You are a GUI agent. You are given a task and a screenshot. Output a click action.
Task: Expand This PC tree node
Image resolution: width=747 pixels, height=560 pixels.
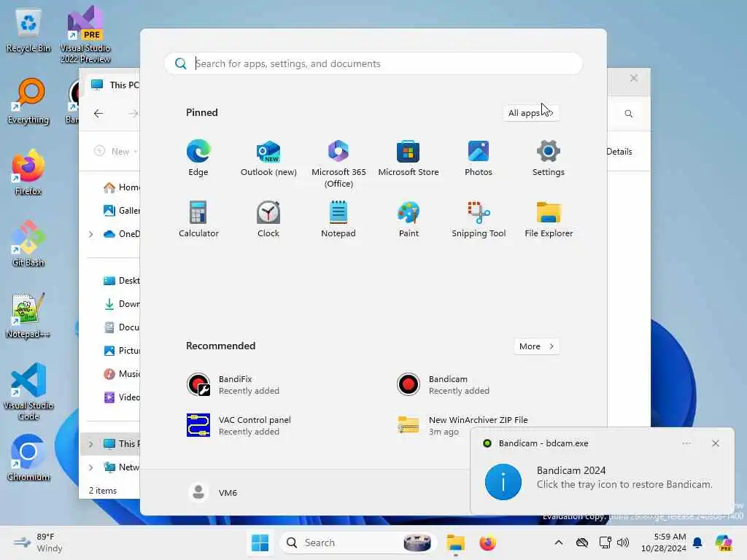[x=90, y=444]
